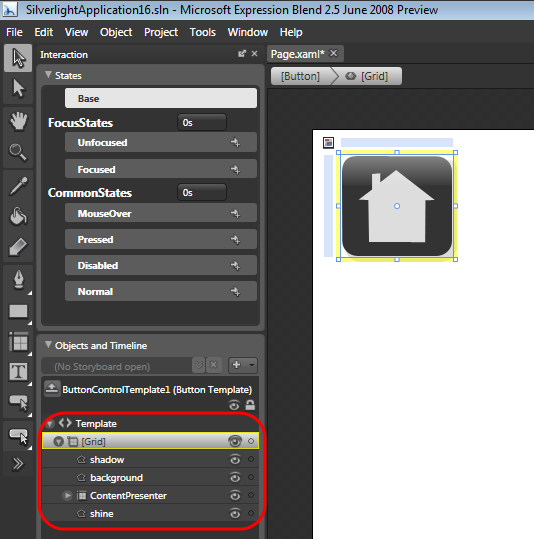Add transition for Unfocused state

pos(236,142)
